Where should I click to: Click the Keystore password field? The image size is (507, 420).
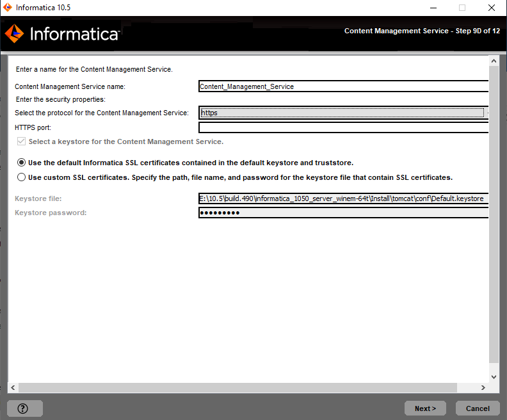point(343,213)
